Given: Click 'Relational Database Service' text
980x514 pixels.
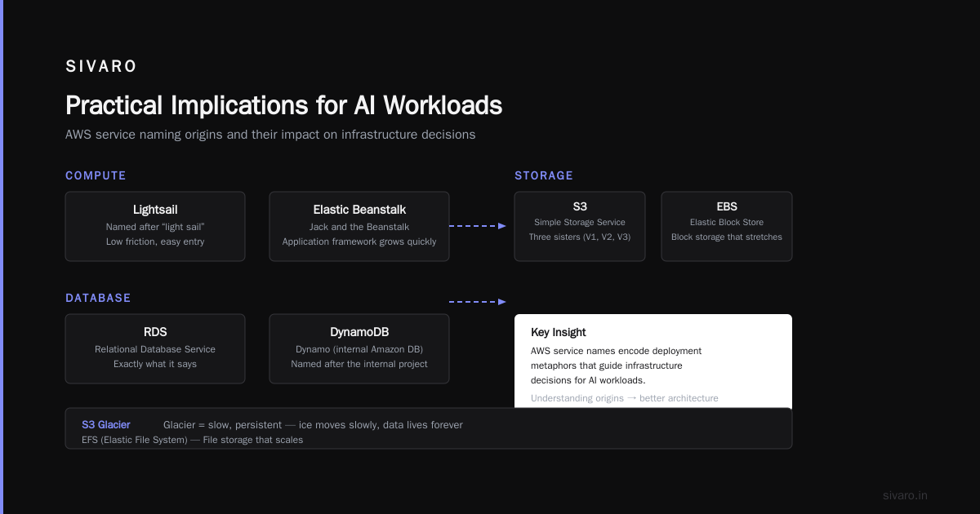Looking at the screenshot, I should [x=155, y=349].
